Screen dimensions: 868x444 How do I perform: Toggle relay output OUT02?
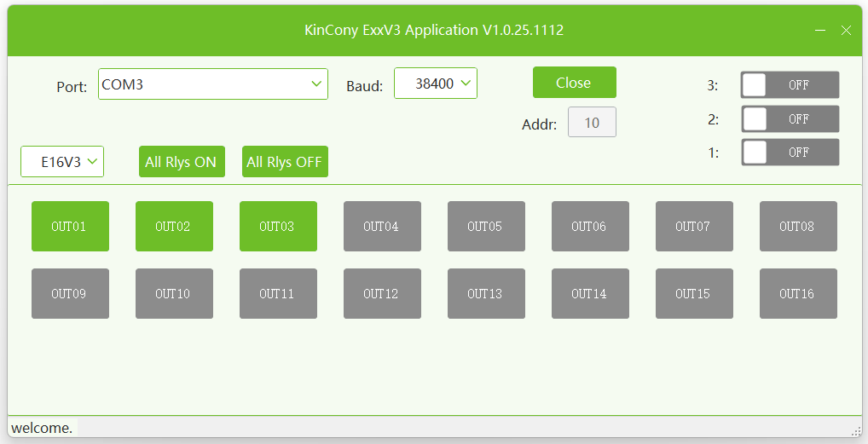pyautogui.click(x=175, y=226)
